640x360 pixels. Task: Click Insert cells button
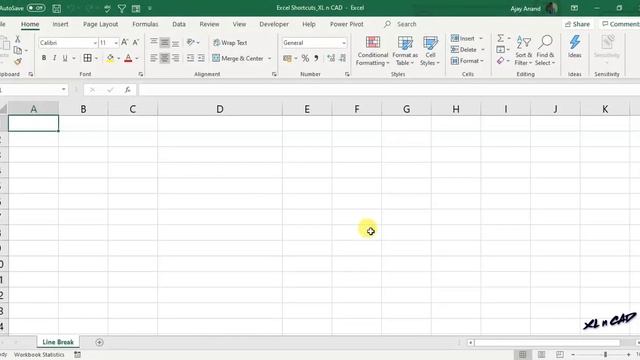pyautogui.click(x=463, y=38)
